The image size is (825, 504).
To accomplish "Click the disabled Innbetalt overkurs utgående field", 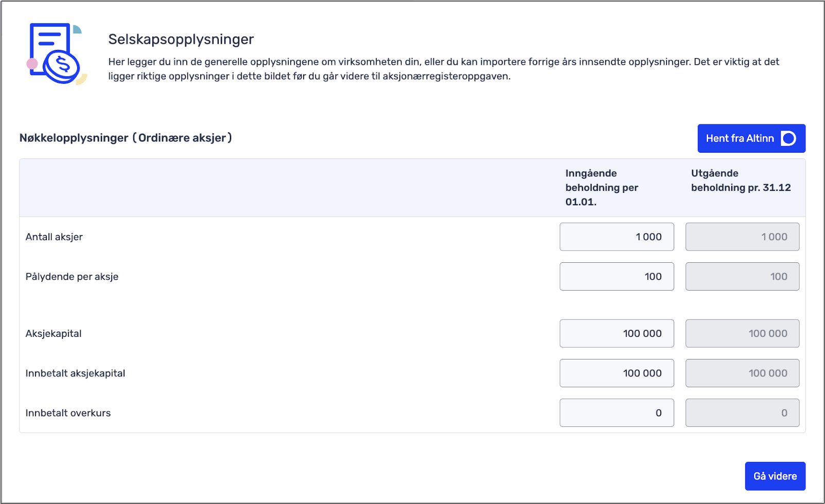I will tap(742, 412).
